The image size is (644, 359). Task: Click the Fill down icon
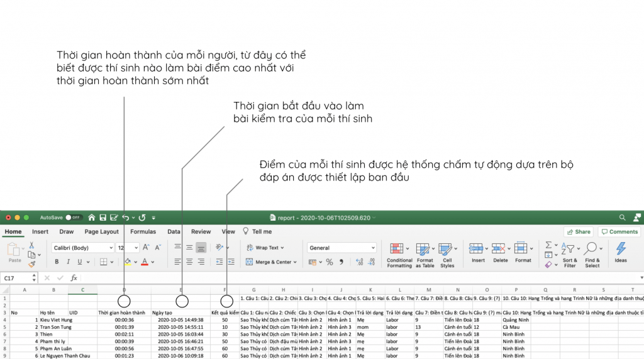[548, 255]
